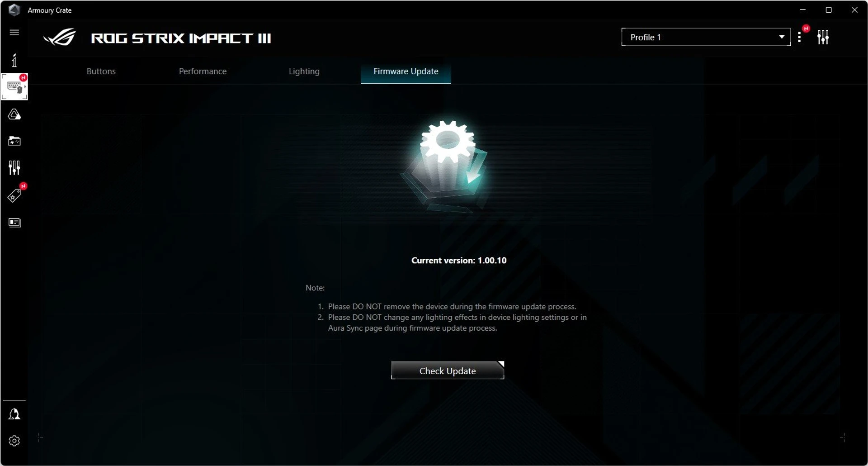Open Game Library sidebar icon
Viewport: 868px width, 466px height.
[14, 141]
